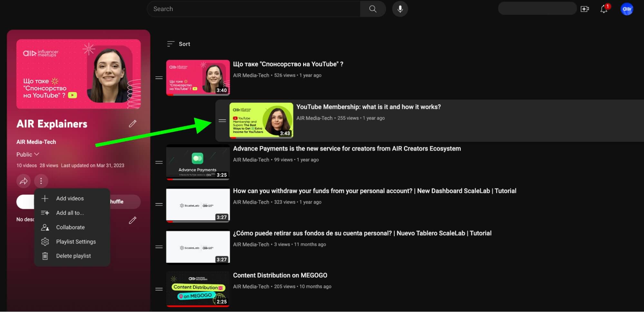The height and width of the screenshot is (312, 644).
Task: Play the 3:27 ScaleLab withdraw funds thumbnail
Action: (x=198, y=205)
